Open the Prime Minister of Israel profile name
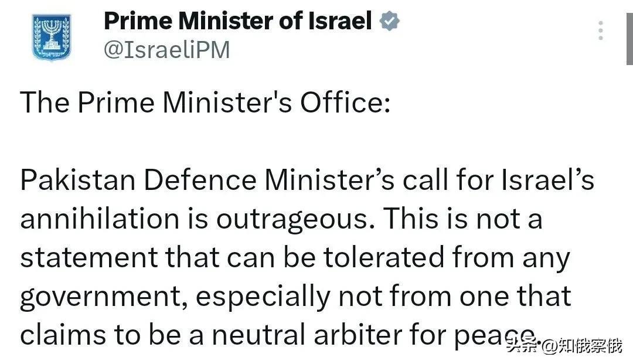633x364 pixels. pyautogui.click(x=238, y=22)
